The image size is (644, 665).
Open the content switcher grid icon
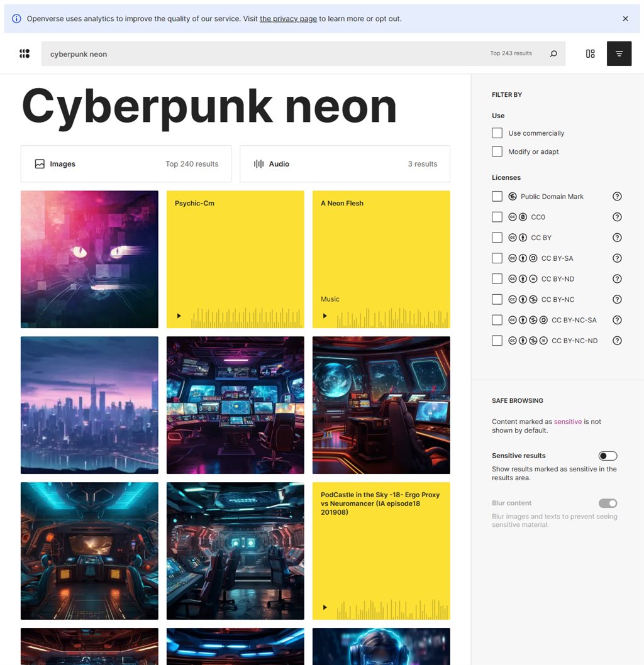pos(590,54)
